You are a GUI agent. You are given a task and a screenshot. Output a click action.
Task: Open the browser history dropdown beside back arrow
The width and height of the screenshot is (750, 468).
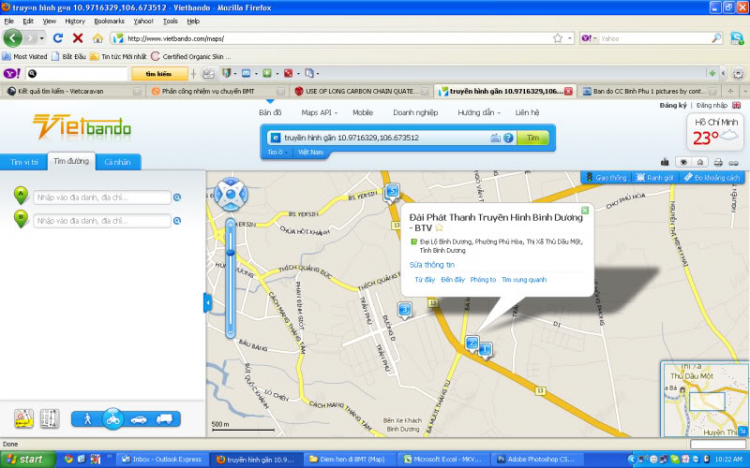(42, 38)
